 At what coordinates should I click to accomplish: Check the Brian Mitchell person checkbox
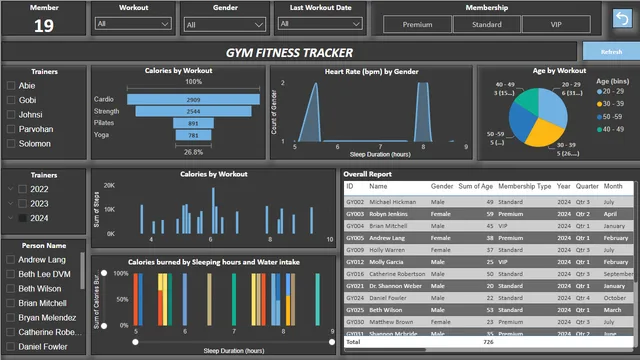(11, 303)
